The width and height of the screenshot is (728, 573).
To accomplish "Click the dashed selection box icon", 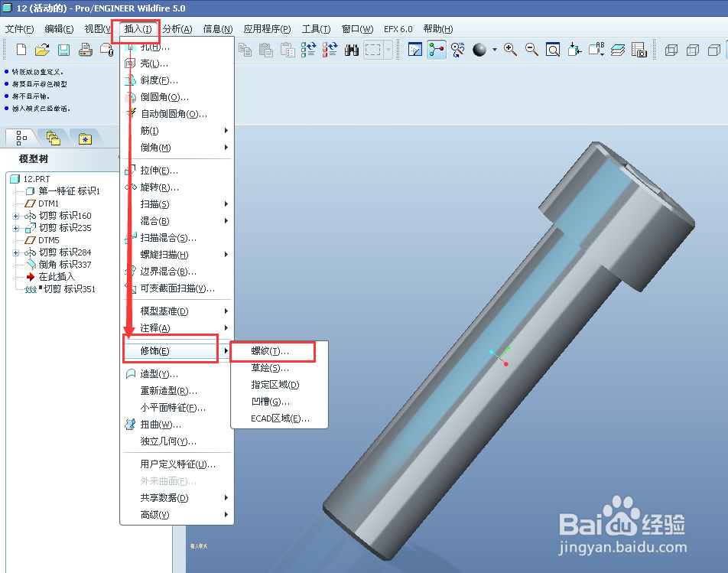I will coord(373,49).
